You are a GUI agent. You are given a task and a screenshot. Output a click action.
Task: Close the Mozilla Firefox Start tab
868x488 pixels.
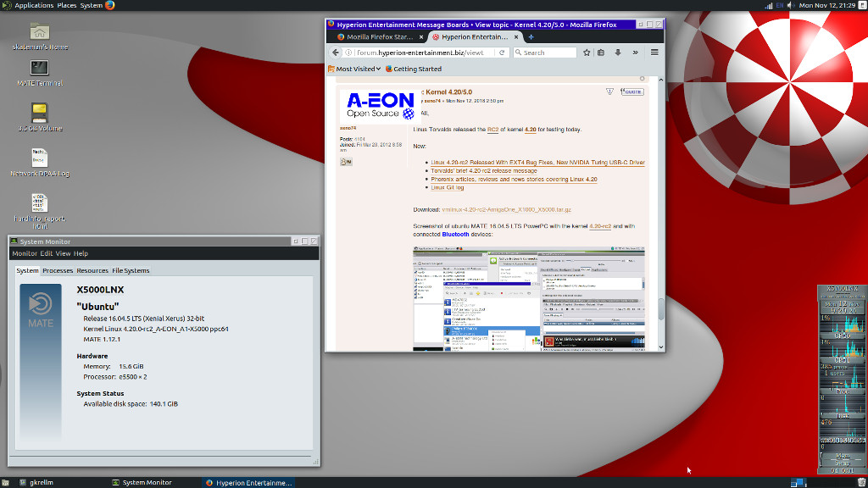point(420,37)
